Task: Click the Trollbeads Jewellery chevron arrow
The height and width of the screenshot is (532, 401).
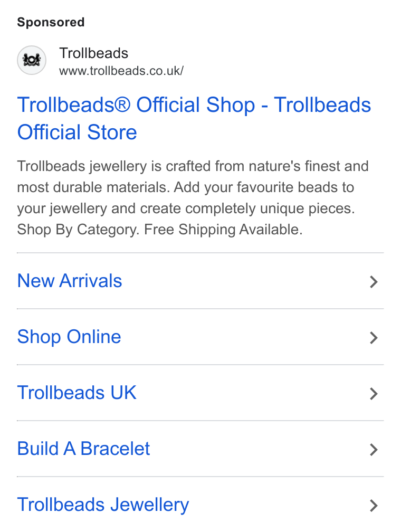Action: pos(374,506)
